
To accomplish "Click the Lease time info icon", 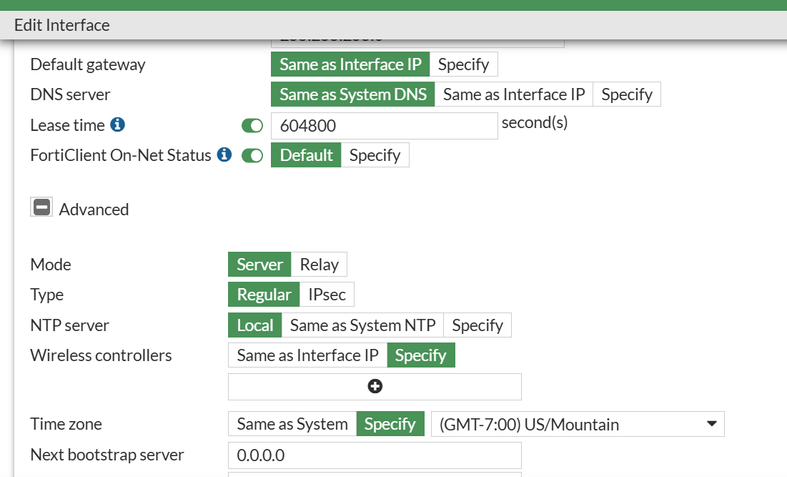I will point(118,125).
